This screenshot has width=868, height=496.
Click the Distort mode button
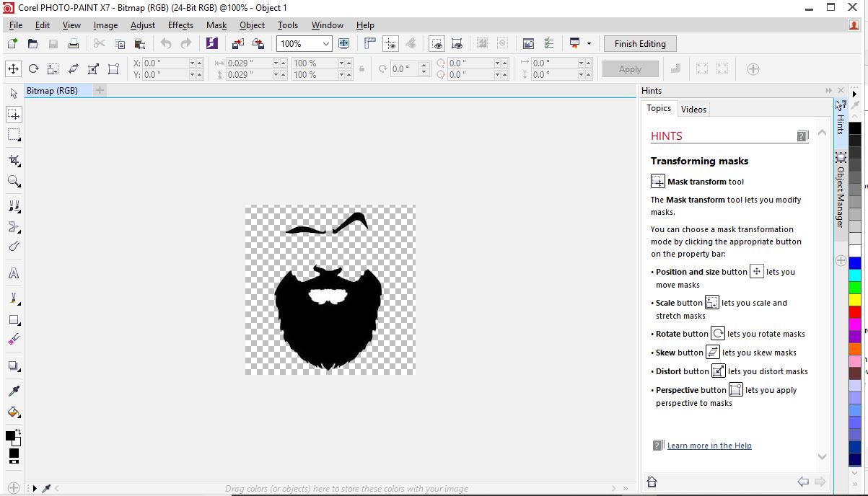click(x=93, y=69)
